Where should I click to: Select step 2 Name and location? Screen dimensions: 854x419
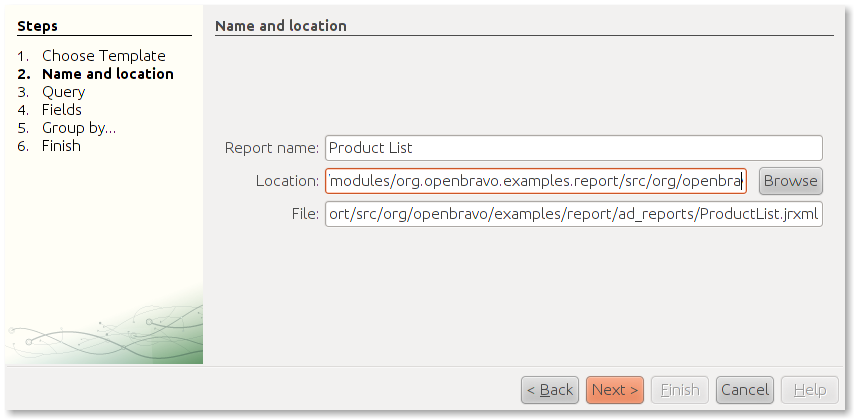[x=107, y=74]
